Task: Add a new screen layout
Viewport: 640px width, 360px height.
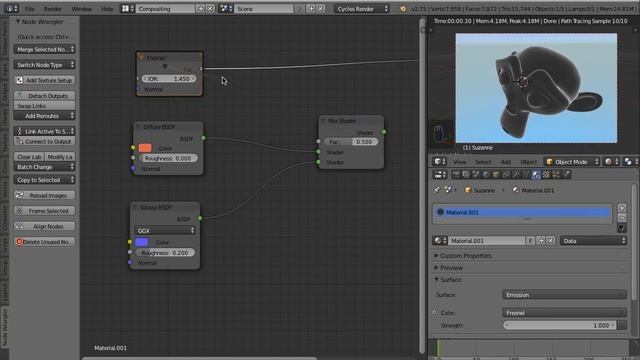Action: 200,9
